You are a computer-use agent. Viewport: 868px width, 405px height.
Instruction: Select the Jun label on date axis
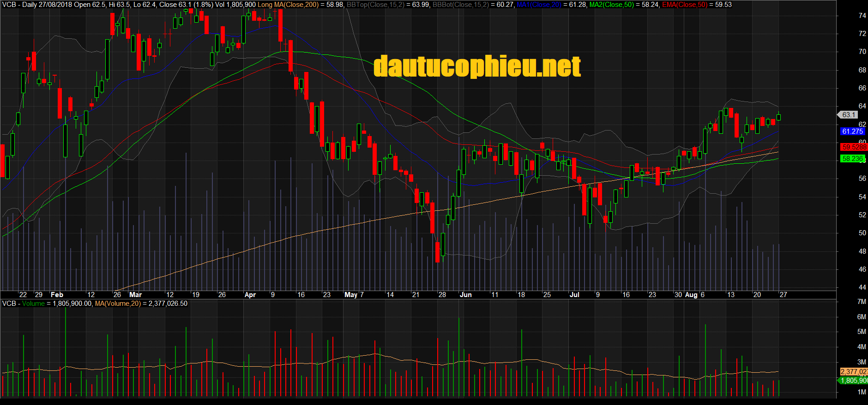point(465,295)
